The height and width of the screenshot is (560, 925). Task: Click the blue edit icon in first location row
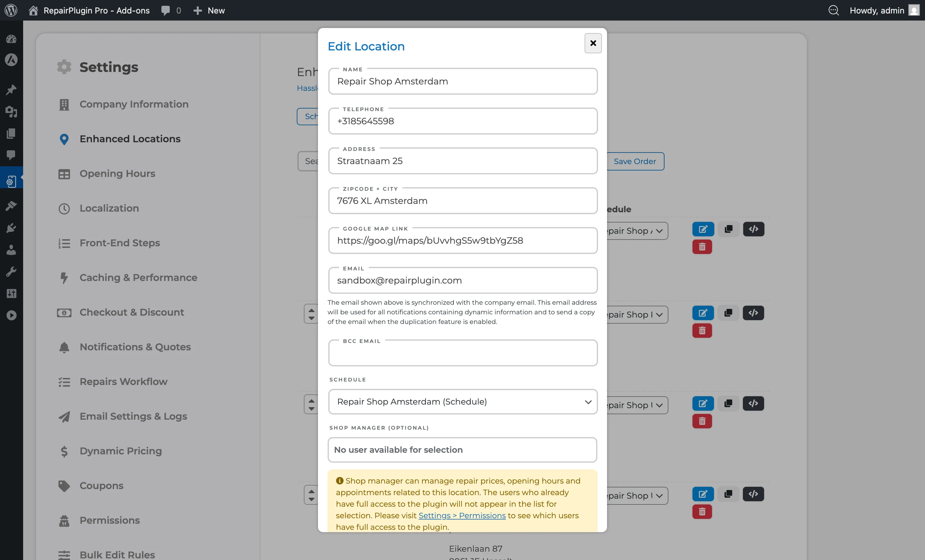pos(703,229)
